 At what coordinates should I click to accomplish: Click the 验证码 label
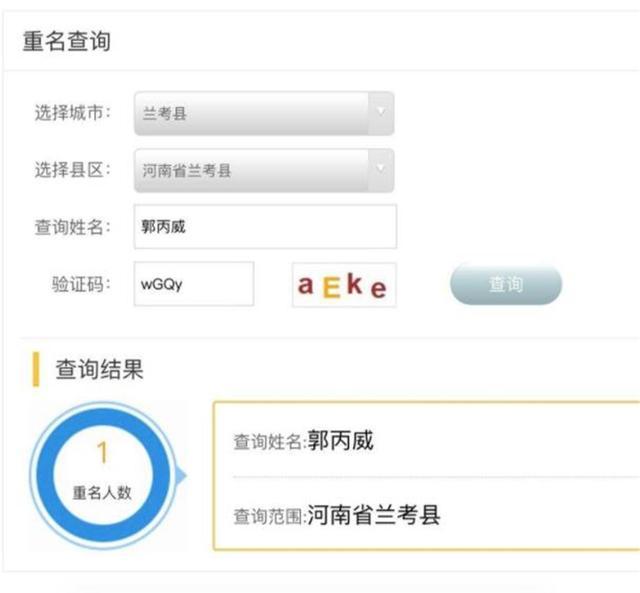[x=81, y=284]
